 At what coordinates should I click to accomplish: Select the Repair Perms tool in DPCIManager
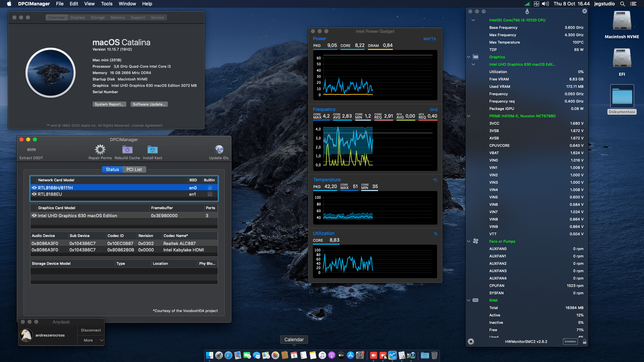(100, 150)
